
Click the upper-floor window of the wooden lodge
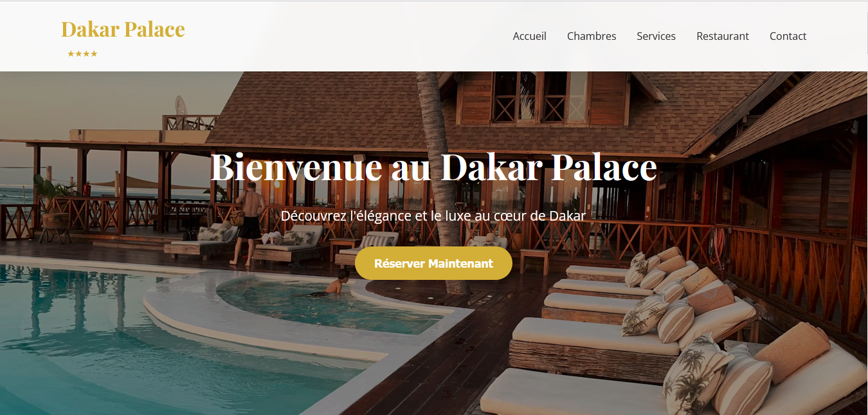pos(539,97)
